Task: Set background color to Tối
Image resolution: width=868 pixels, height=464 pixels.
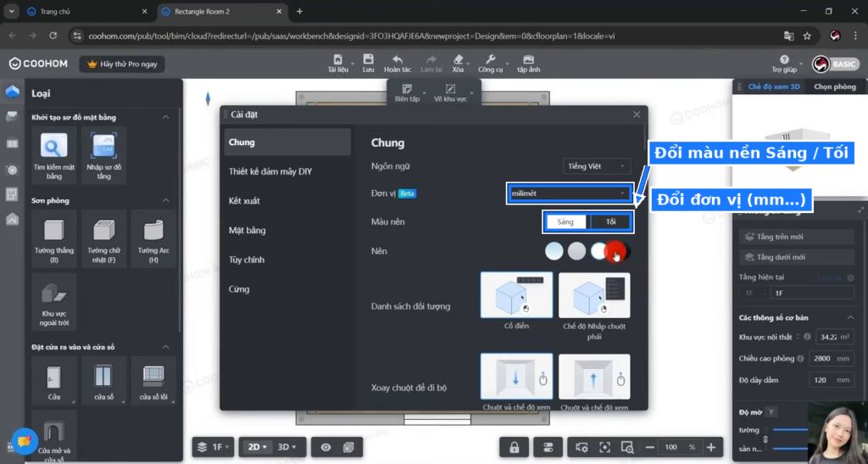Action: pyautogui.click(x=610, y=222)
